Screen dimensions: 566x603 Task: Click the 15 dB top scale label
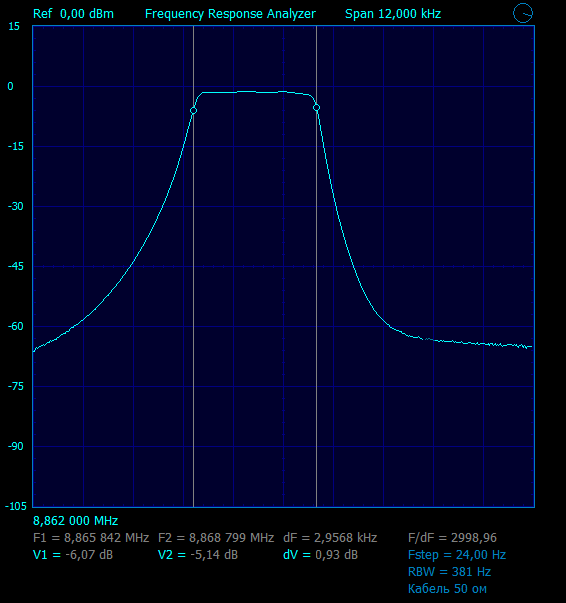click(x=14, y=27)
